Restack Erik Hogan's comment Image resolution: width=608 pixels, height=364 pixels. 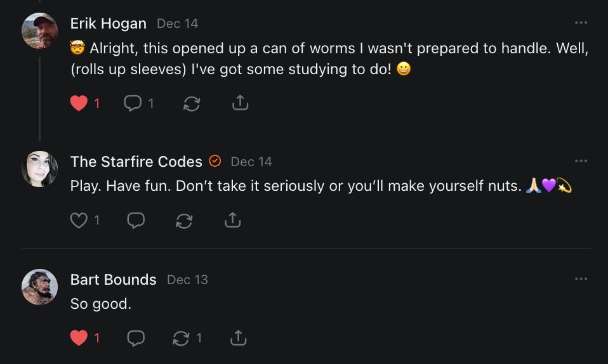[191, 103]
